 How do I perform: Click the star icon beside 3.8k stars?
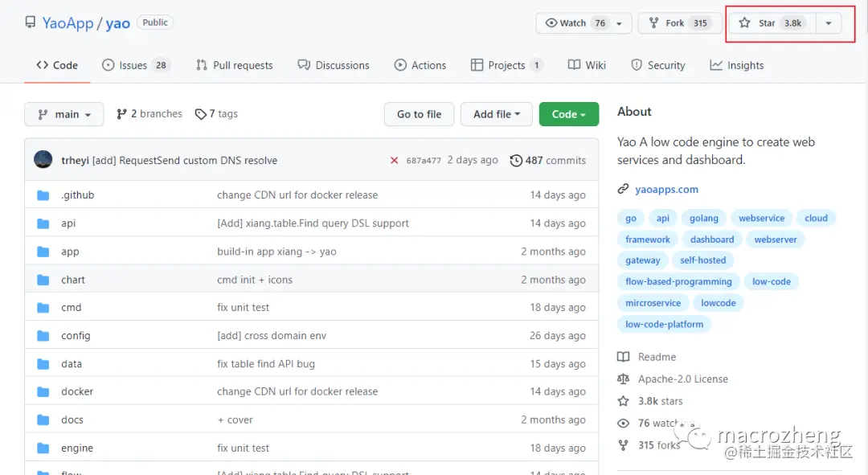[624, 401]
